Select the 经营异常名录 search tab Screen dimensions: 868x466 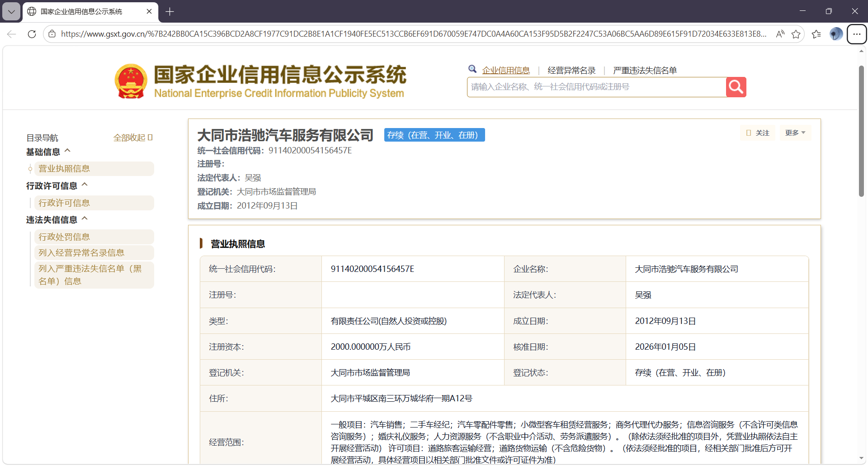click(571, 70)
